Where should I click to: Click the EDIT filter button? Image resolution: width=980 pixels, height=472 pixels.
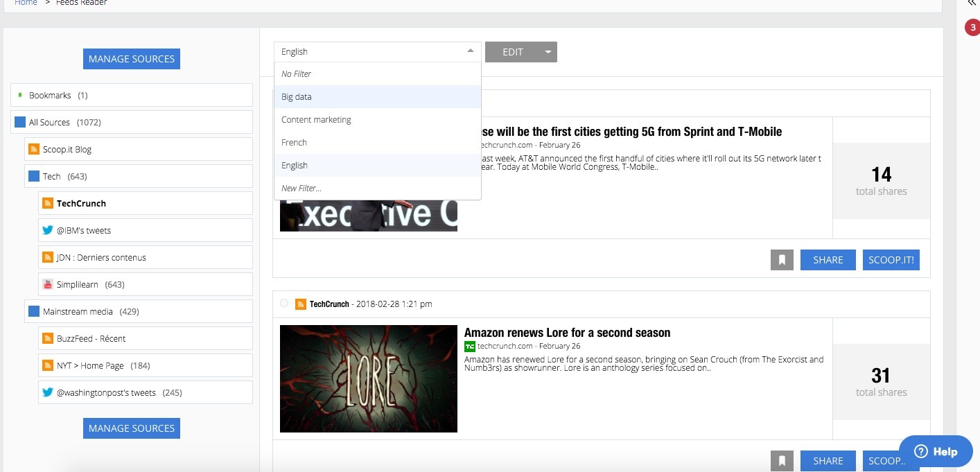513,52
